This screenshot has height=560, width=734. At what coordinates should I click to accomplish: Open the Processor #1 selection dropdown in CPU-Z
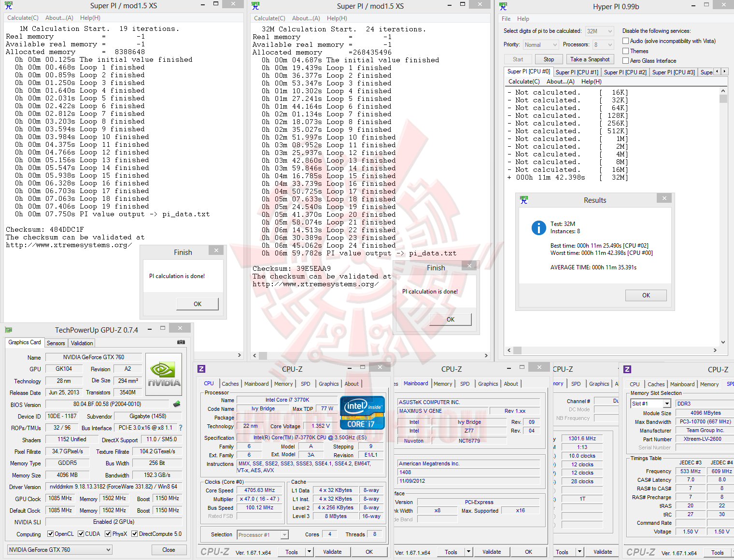point(284,534)
